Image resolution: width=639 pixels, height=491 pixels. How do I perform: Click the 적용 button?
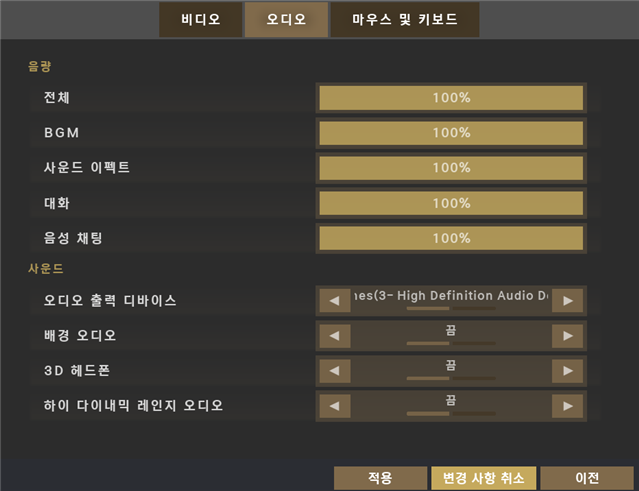[380, 478]
